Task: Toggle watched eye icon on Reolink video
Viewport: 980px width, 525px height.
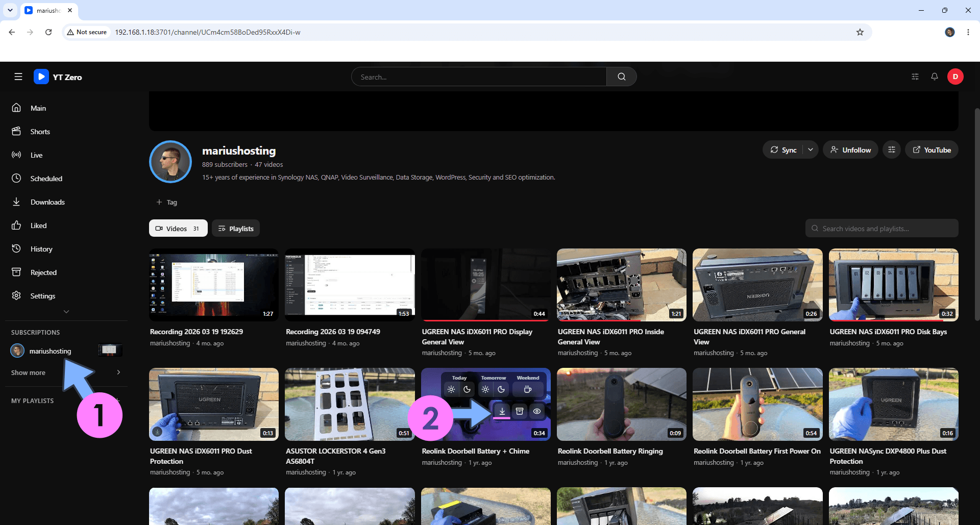Action: click(537, 411)
